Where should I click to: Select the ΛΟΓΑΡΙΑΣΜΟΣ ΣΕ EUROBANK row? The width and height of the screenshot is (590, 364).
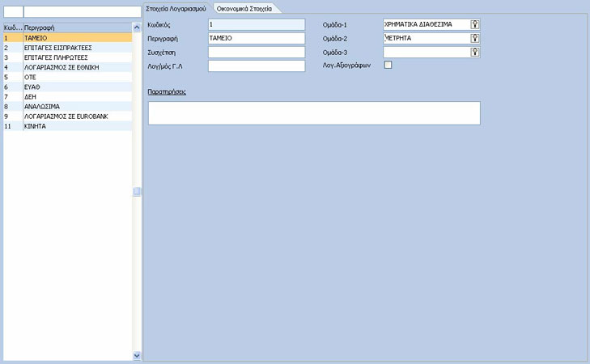click(x=68, y=116)
